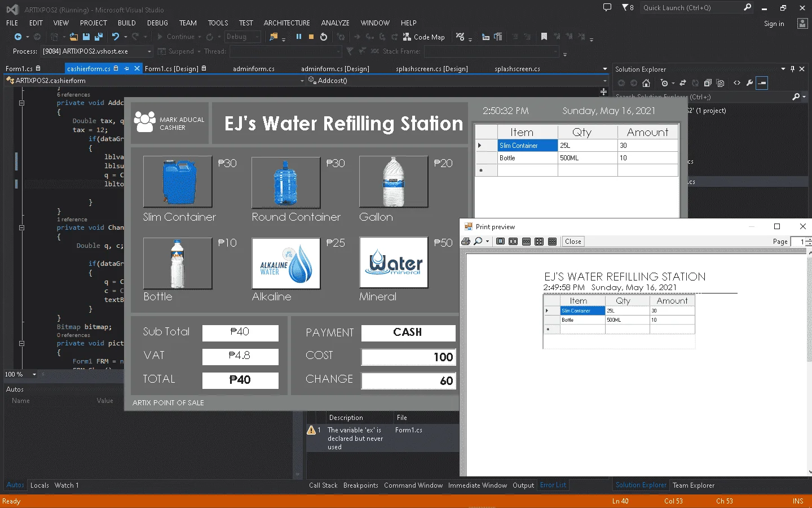Collapse All icon in Solution Explorer
Viewport: 812px width, 508px height.
coord(708,83)
